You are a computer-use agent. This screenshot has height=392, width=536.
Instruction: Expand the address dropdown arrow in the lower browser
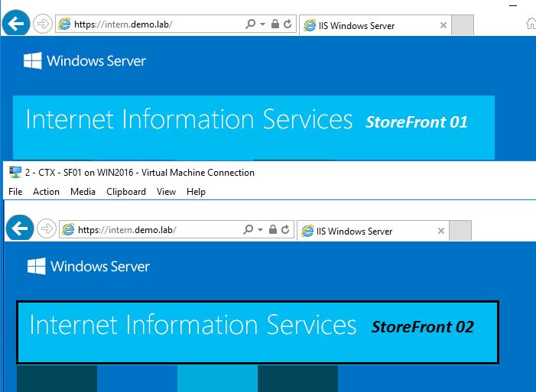[x=260, y=229]
